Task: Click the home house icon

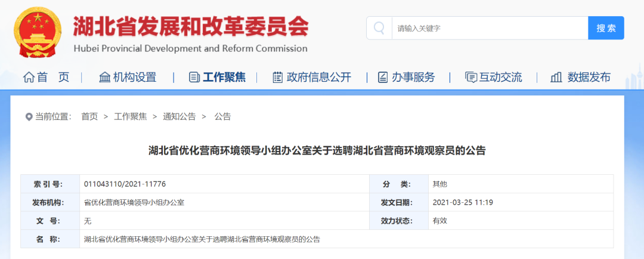Action: pyautogui.click(x=28, y=77)
